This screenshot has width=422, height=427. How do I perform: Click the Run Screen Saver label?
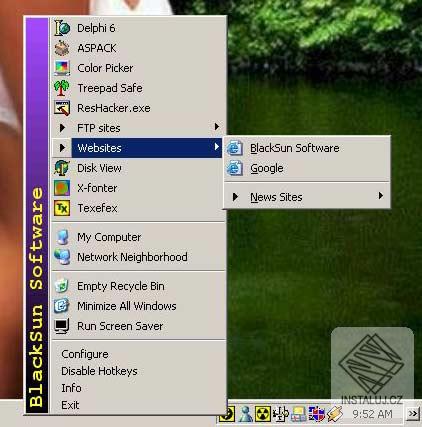[120, 326]
